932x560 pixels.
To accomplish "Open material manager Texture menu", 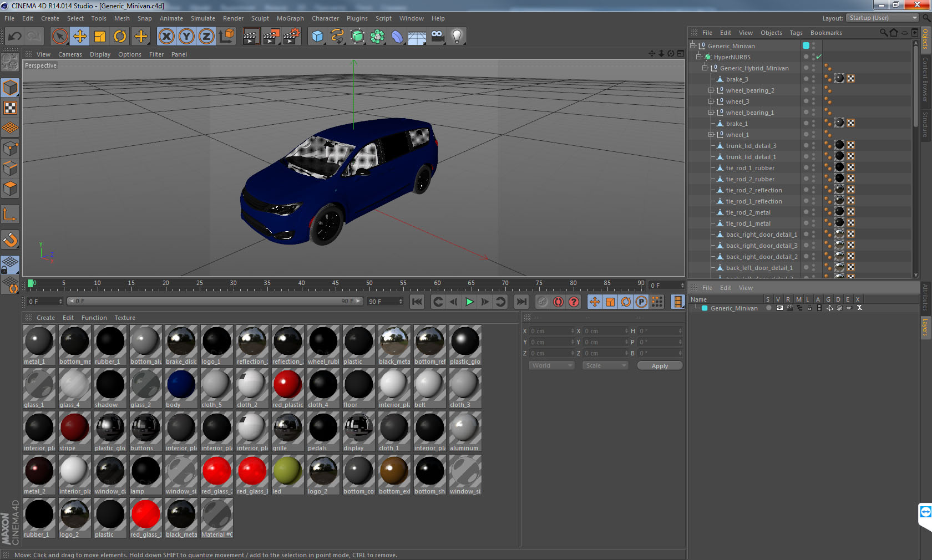I will click(x=125, y=318).
